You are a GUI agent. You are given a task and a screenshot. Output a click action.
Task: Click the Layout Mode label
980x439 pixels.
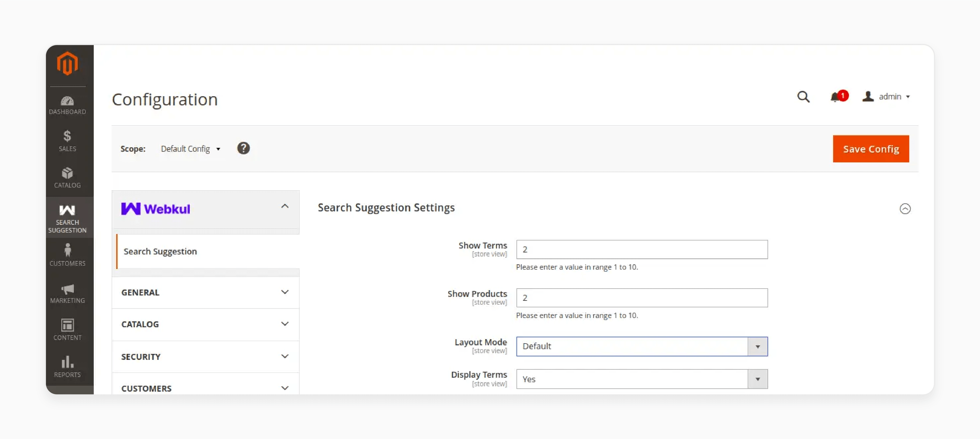pyautogui.click(x=481, y=342)
